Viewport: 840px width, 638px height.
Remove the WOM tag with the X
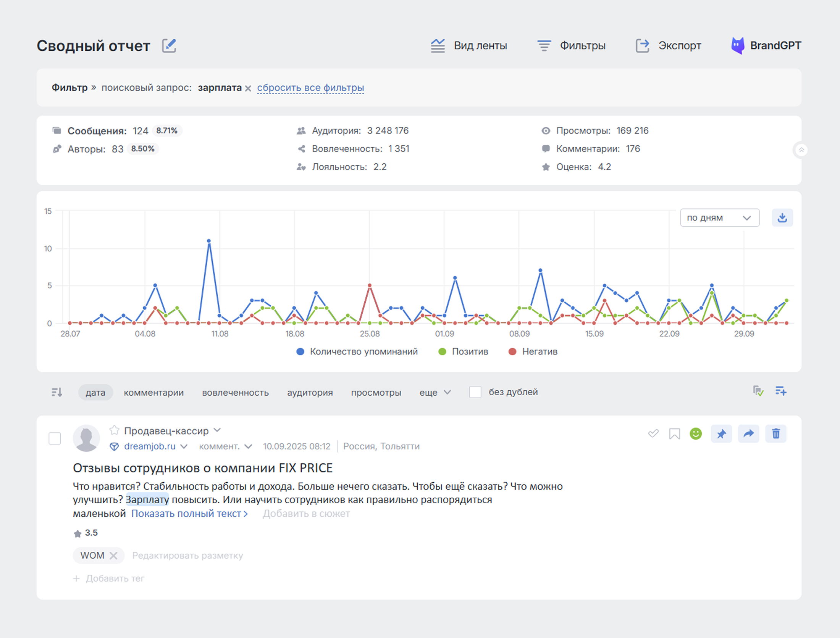coord(113,556)
